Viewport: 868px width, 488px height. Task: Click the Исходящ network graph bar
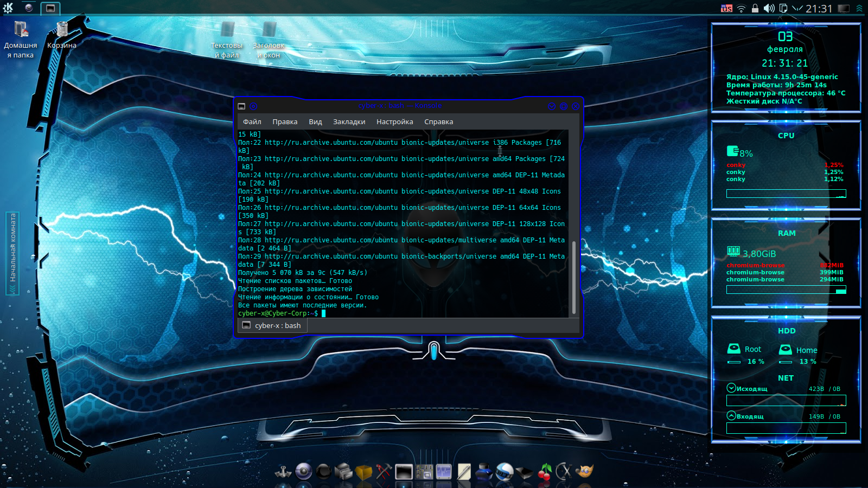[x=786, y=401]
